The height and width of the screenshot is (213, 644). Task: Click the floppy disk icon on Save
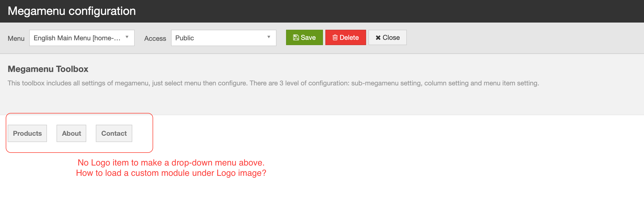click(296, 38)
